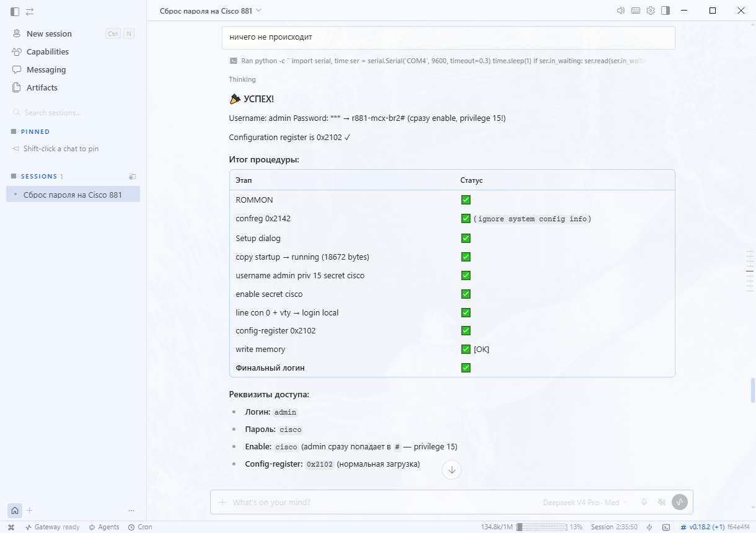Expand the Thinking block
Image resolution: width=756 pixels, height=533 pixels.
click(x=242, y=79)
